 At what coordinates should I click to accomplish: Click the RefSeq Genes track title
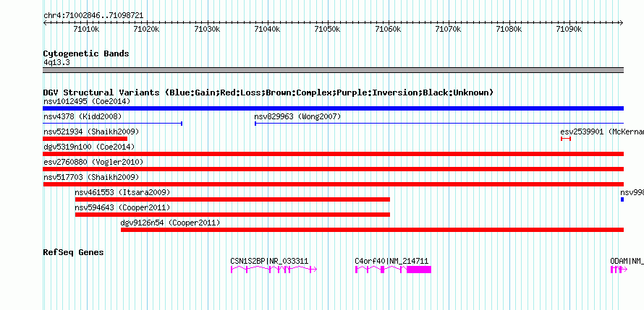pyautogui.click(x=74, y=252)
